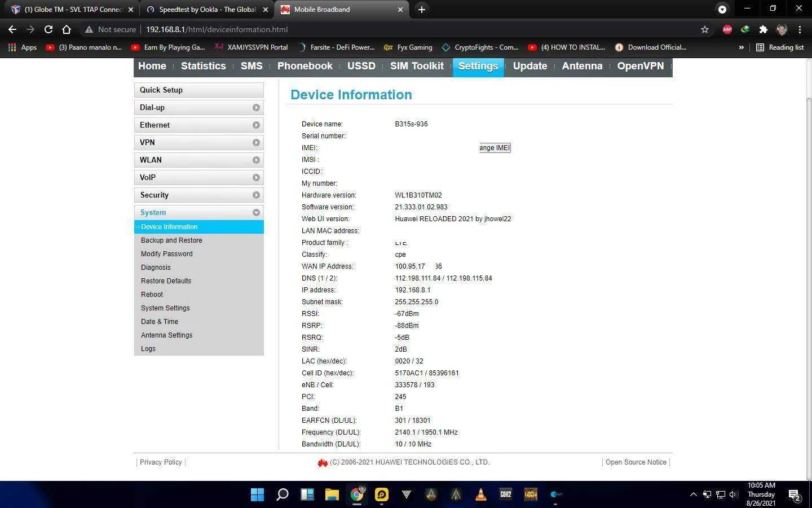This screenshot has height=508, width=812.
Task: Open the XAMJYSSVPN Portal bookmark
Action: (x=251, y=47)
